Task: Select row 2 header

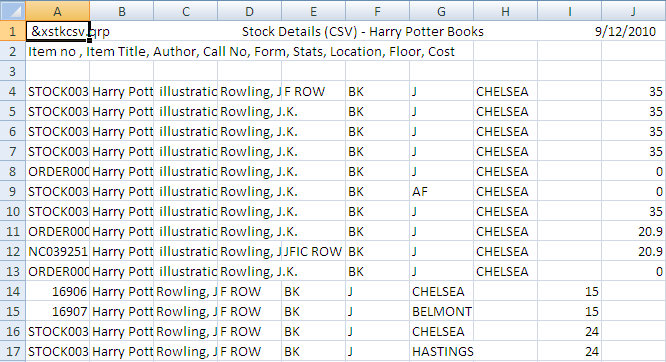Action: coord(13,51)
